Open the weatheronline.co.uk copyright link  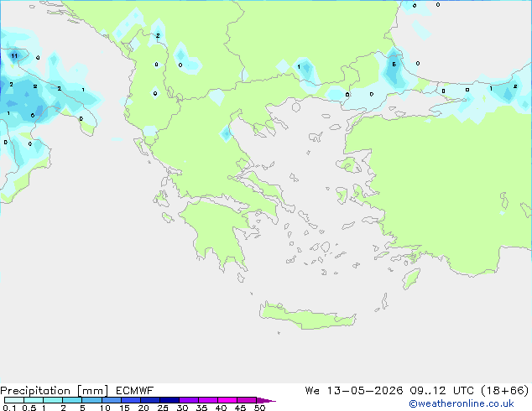pyautogui.click(x=462, y=403)
